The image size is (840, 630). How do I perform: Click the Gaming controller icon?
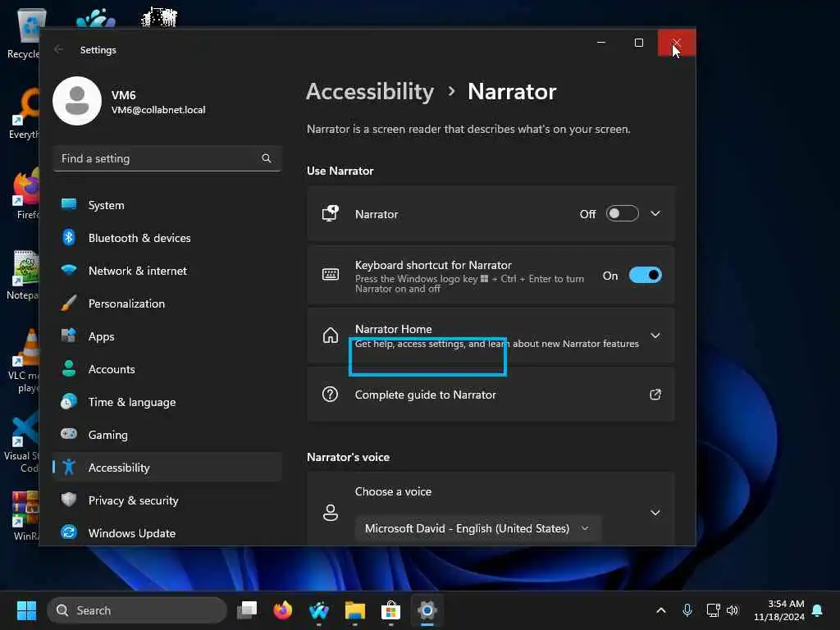(69, 434)
